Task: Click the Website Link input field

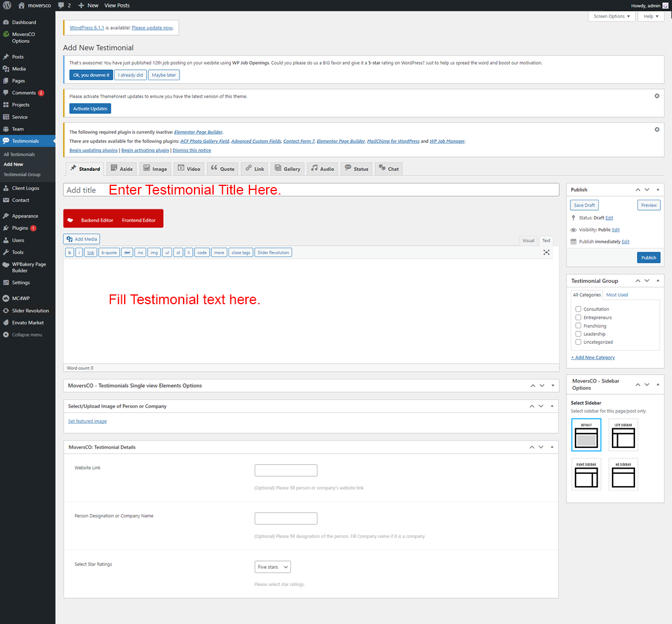Action: [x=286, y=470]
